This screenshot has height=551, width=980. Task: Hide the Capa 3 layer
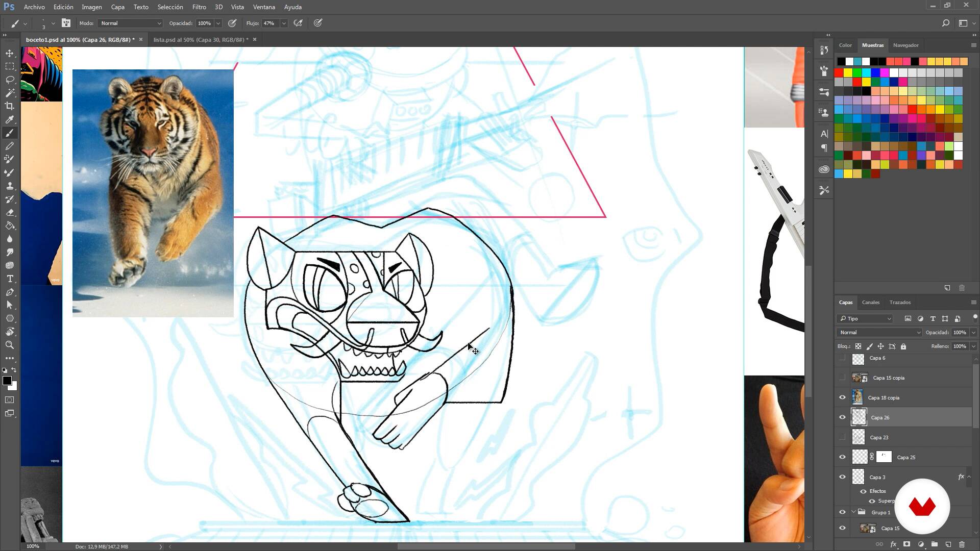coord(842,477)
